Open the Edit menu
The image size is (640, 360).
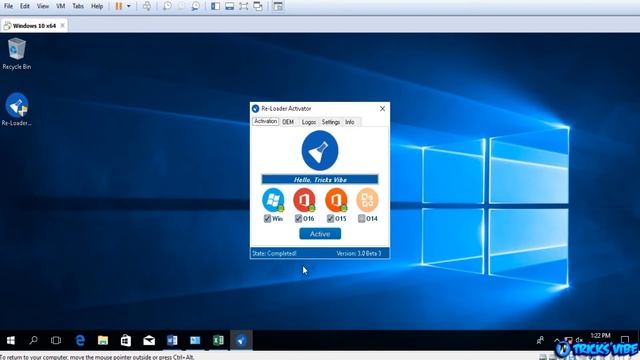click(25, 6)
